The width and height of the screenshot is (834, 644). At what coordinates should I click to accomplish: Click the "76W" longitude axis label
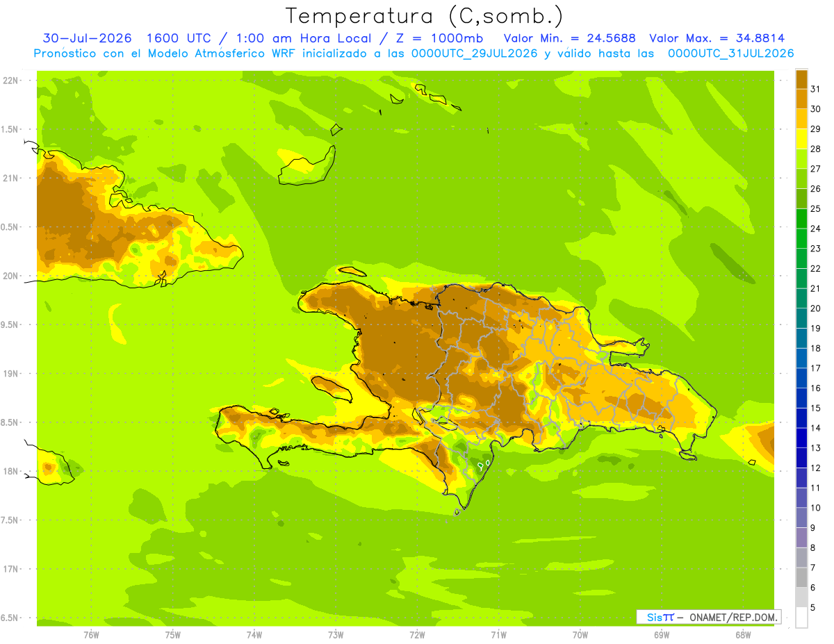tap(91, 634)
